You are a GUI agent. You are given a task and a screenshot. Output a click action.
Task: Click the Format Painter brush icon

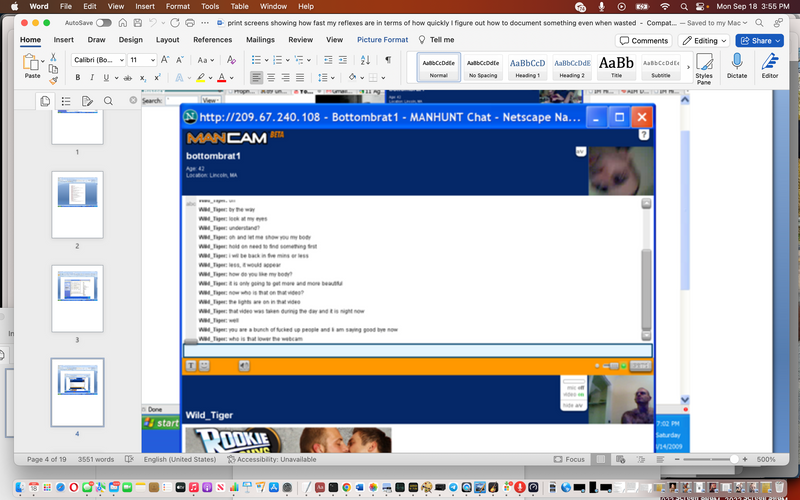[53, 80]
